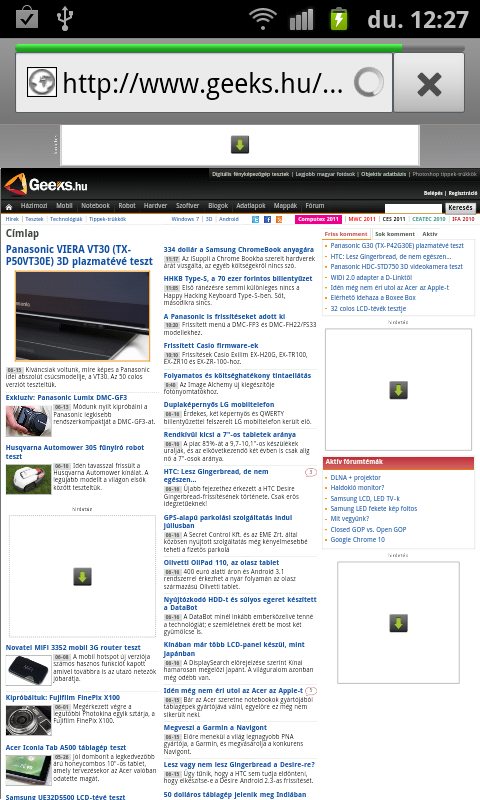Click into the site search field
Screen dimensions: 480x800
pos(413,208)
